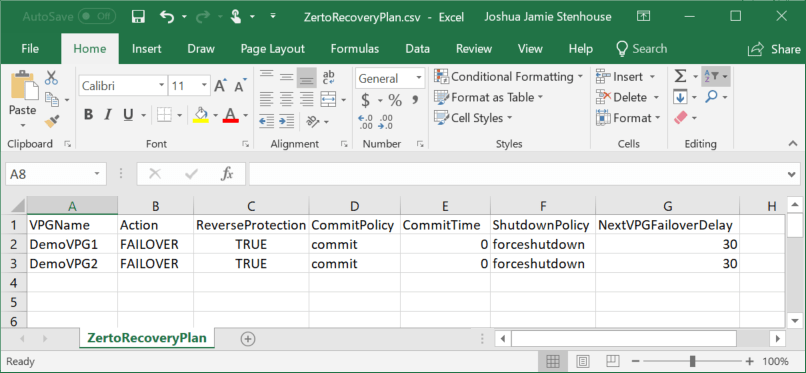The height and width of the screenshot is (373, 806).
Task: Center text horizontally
Action: pyautogui.click(x=286, y=99)
